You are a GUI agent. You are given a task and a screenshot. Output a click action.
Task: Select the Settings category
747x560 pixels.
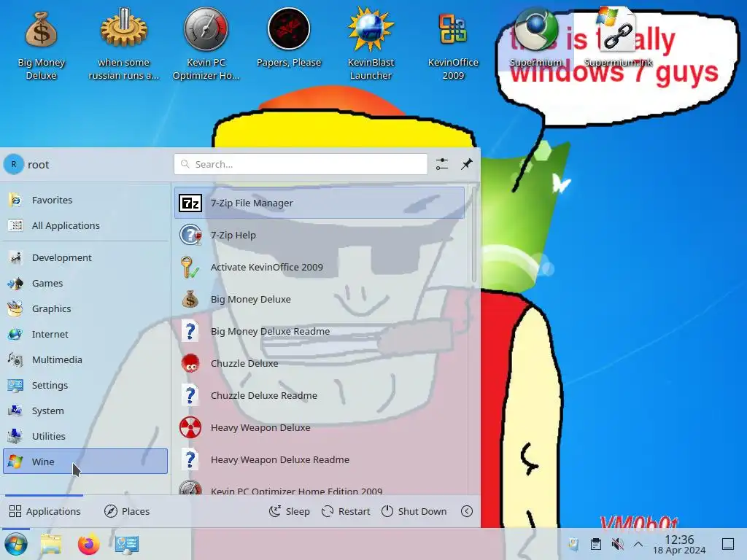click(85, 385)
